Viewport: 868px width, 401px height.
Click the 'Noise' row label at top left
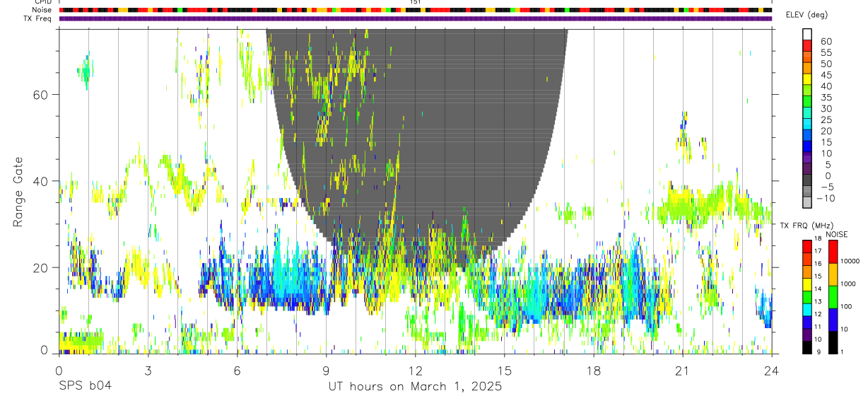pos(42,10)
